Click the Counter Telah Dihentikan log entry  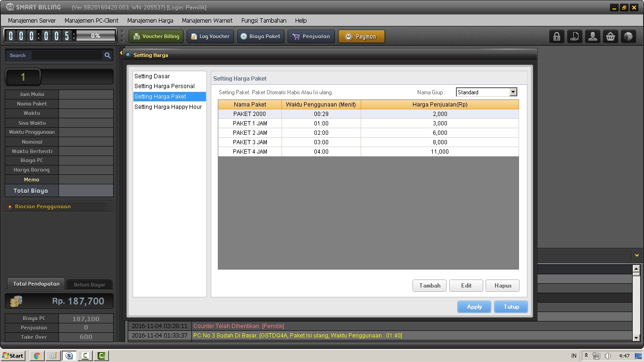pos(239,326)
